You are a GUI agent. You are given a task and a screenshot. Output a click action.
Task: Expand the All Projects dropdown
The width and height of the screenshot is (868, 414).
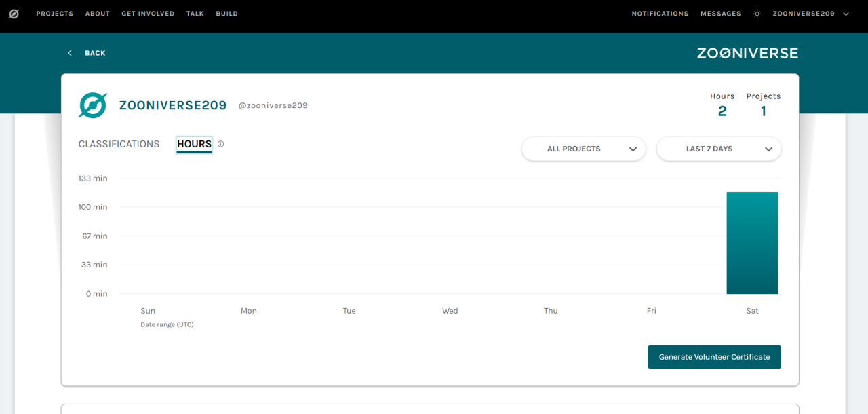click(584, 149)
